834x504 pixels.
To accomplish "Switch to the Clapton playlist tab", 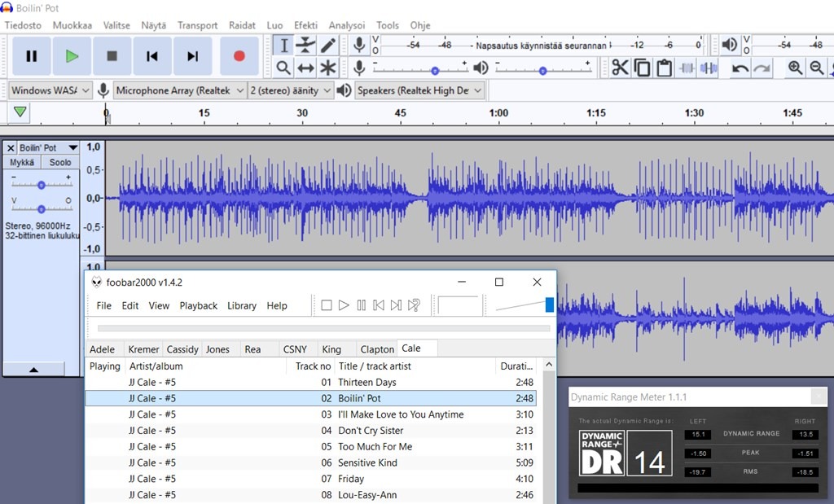I will [x=377, y=349].
